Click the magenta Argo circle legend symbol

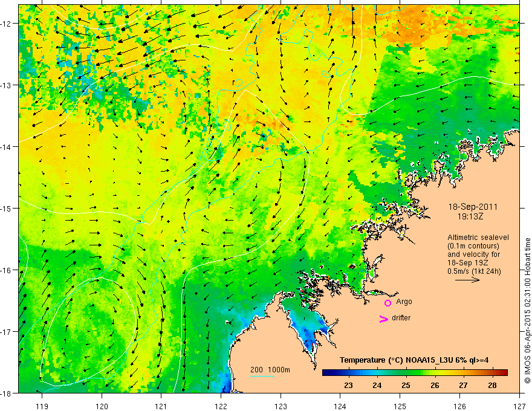pos(388,303)
